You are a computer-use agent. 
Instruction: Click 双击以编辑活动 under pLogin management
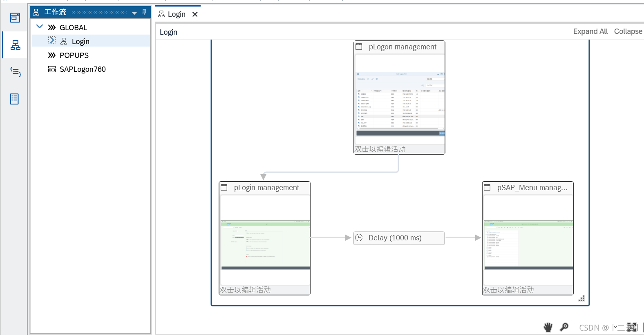point(245,290)
